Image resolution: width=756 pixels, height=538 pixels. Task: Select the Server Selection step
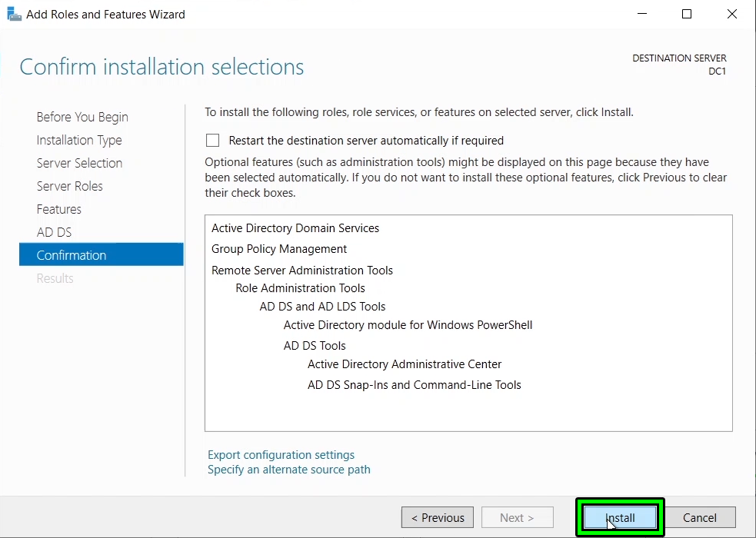coord(79,163)
